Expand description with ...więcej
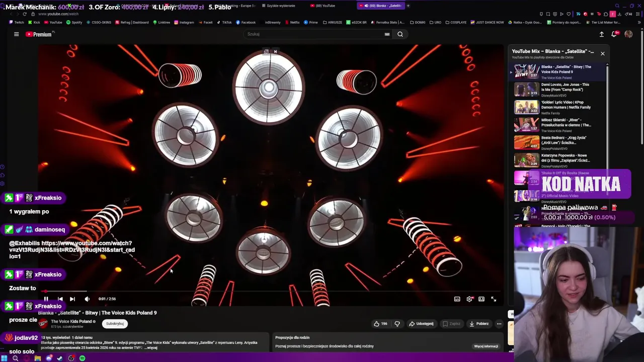The image size is (644, 362). coord(151,347)
